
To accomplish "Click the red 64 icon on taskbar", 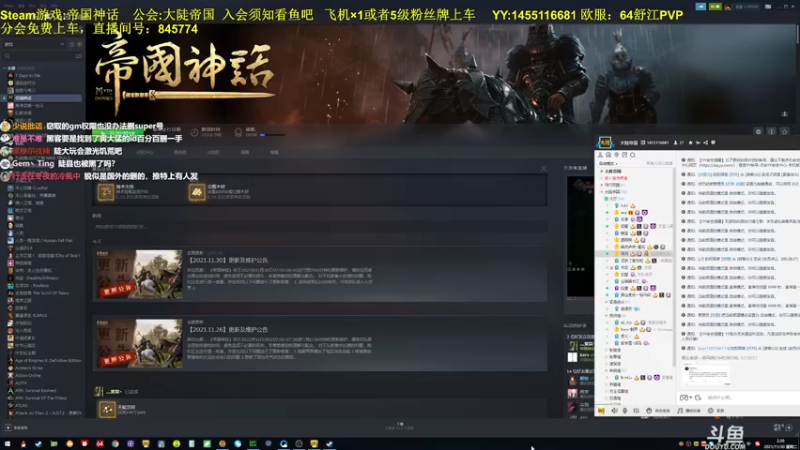I will tap(100, 444).
